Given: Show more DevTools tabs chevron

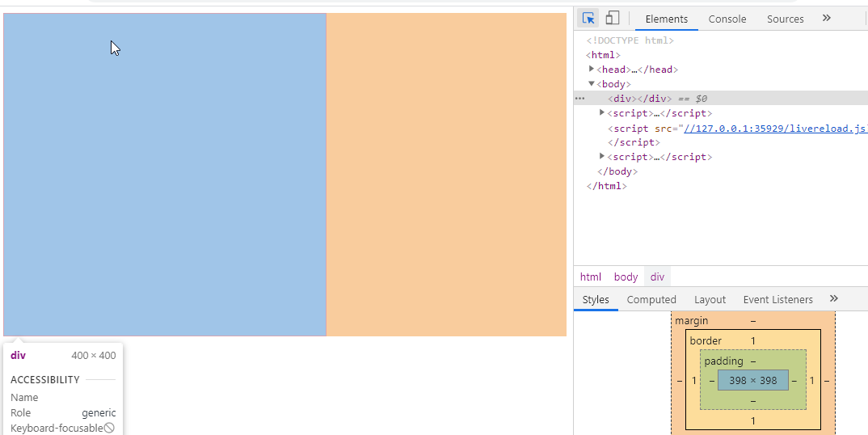Looking at the screenshot, I should [x=827, y=18].
